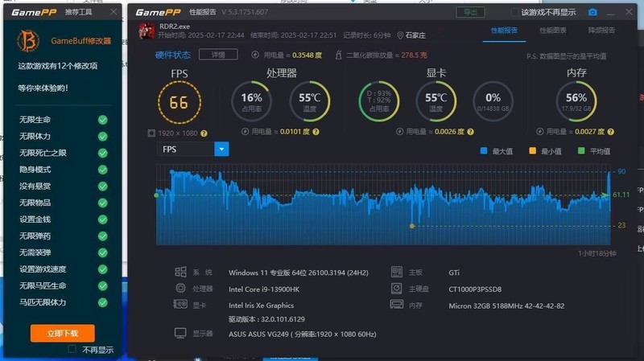Click the GPU video memory 0% gauge
644x361 pixels.
pyautogui.click(x=493, y=101)
